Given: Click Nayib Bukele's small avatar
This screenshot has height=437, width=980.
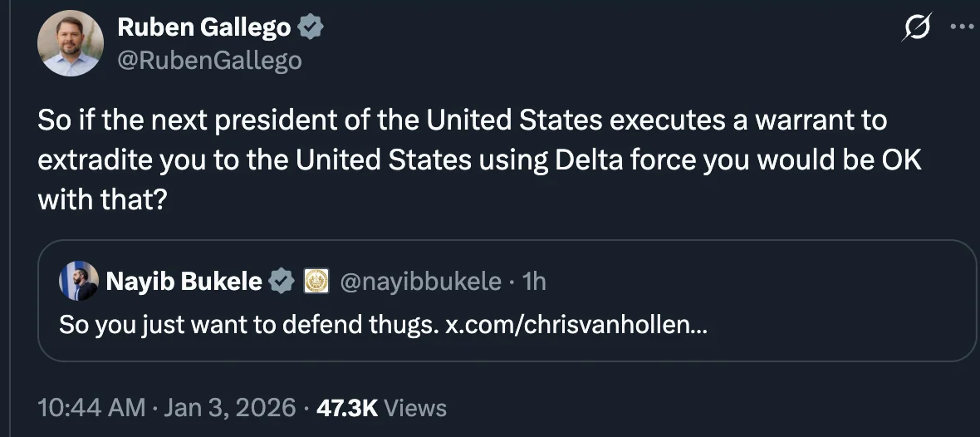Looking at the screenshot, I should [x=79, y=282].
